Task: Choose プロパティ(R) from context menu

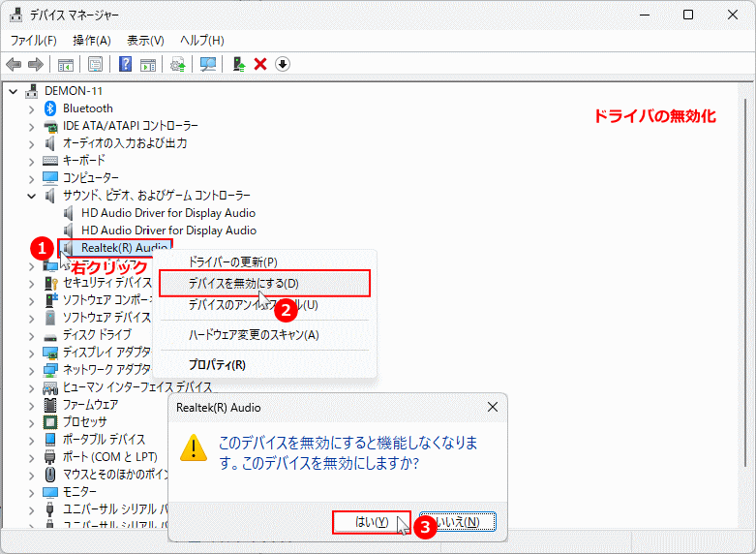Action: [264, 365]
